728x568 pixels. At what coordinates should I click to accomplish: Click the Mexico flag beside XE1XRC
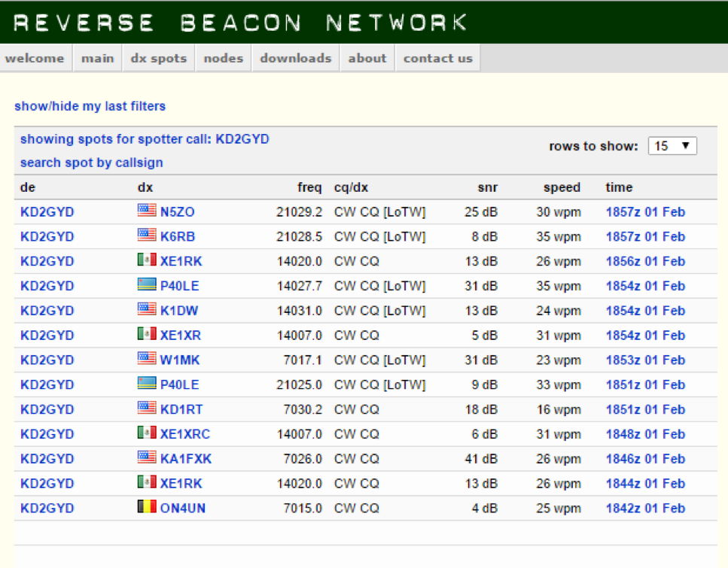pyautogui.click(x=146, y=433)
